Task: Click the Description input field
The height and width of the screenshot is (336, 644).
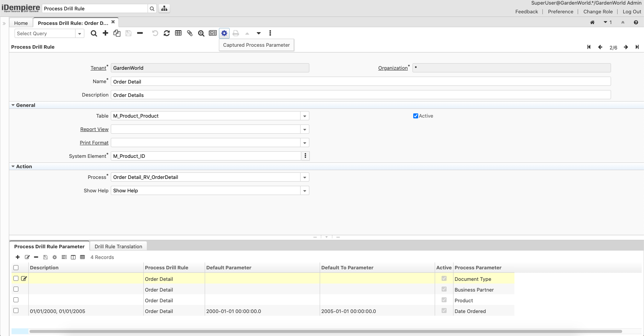Action: point(360,95)
